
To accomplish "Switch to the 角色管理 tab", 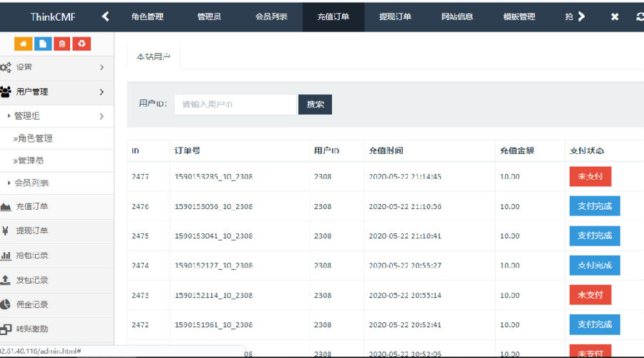I will (x=147, y=17).
